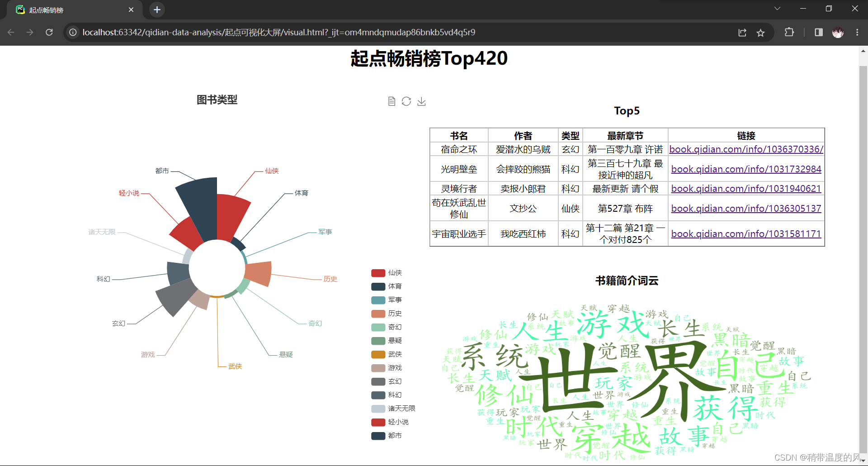This screenshot has height=466, width=868.
Task: Toggle 游戏 legend item
Action: 387,368
